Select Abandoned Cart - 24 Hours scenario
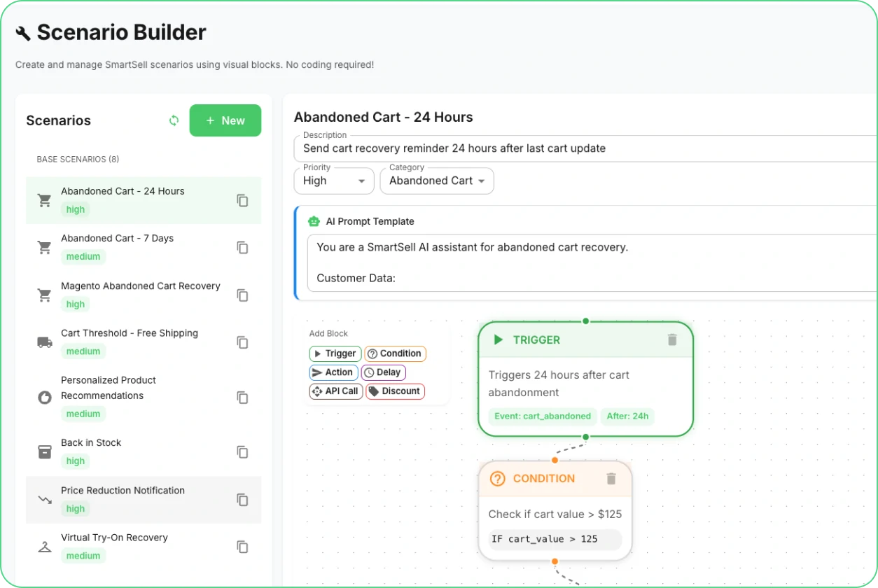This screenshot has height=588, width=878. pos(144,200)
